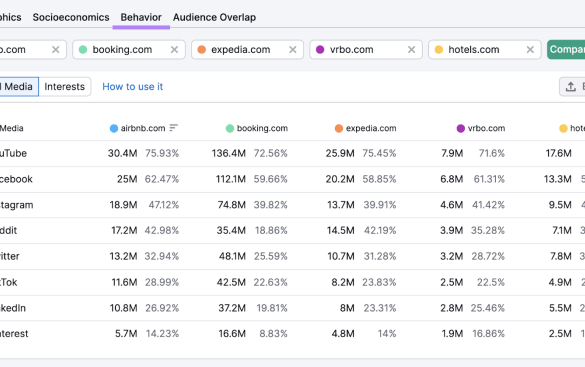Click booking.com Twitter value 48.1M
This screenshot has height=367, width=585.
232,256
